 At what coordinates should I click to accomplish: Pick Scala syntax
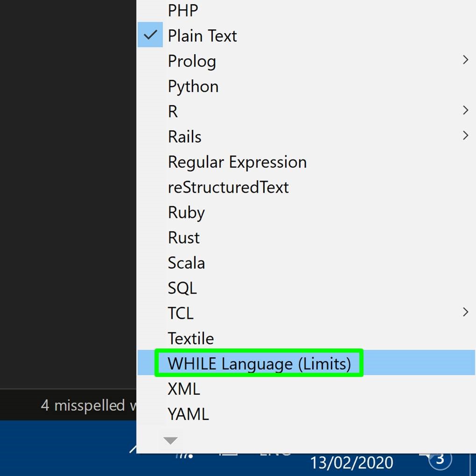pos(306,262)
